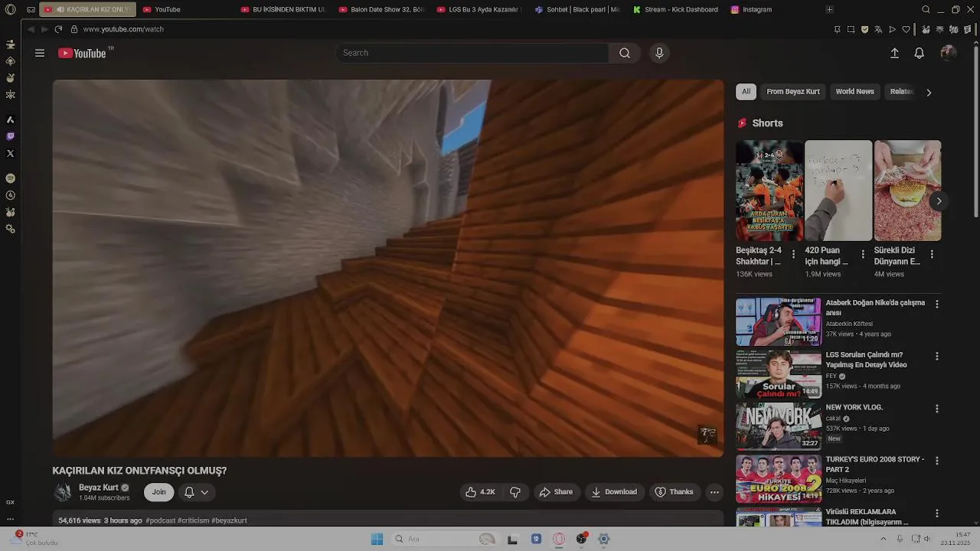Open the YouTube create upload icon

(894, 53)
